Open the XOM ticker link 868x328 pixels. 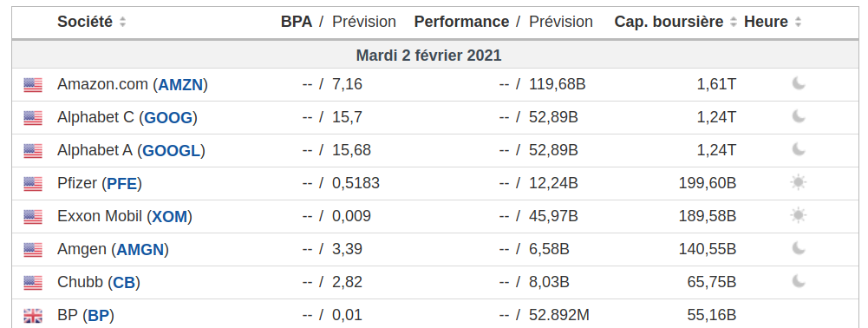click(169, 217)
